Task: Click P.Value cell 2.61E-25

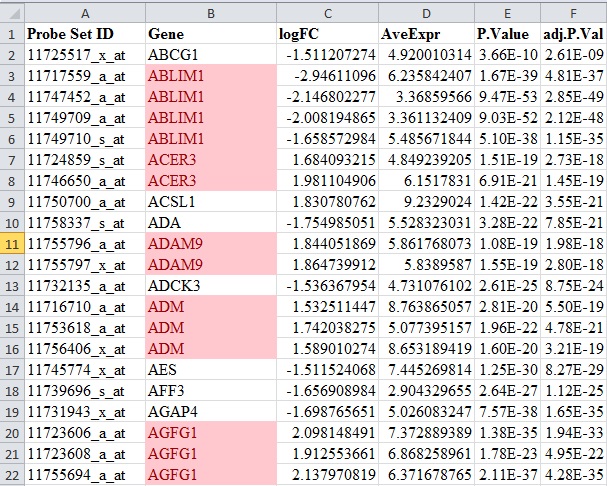Action: (x=508, y=286)
